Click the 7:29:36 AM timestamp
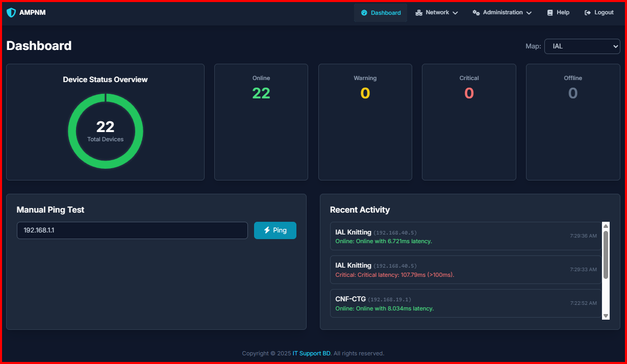 pos(583,236)
